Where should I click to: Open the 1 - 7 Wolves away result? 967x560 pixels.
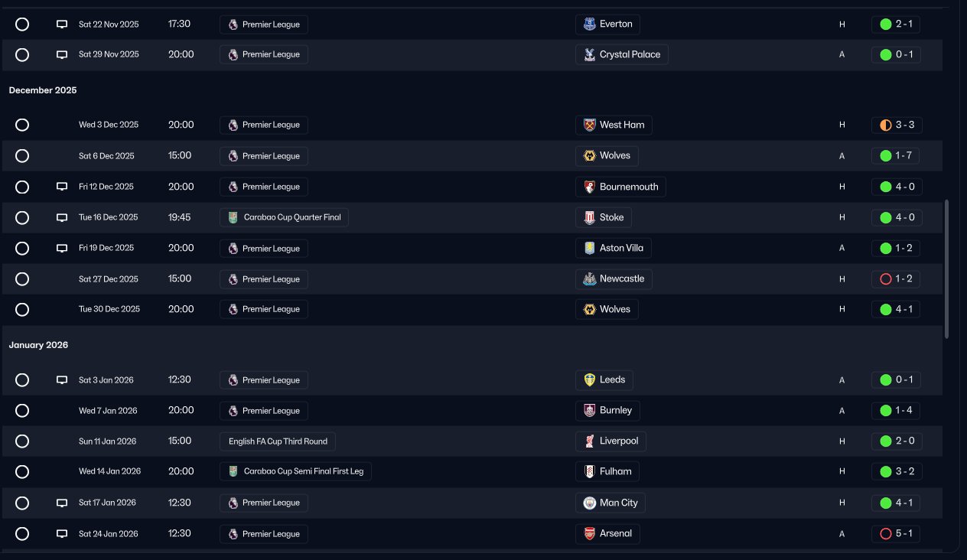click(x=897, y=155)
